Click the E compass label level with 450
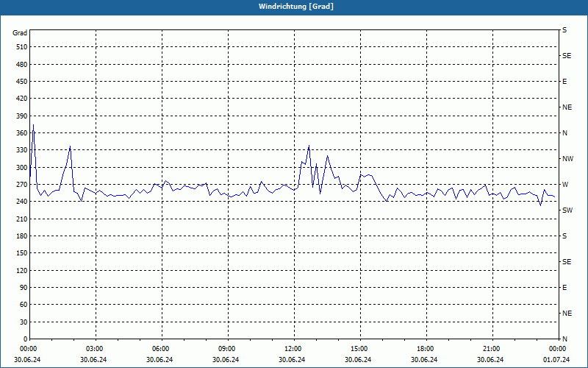This screenshot has width=588, height=368. tap(564, 82)
